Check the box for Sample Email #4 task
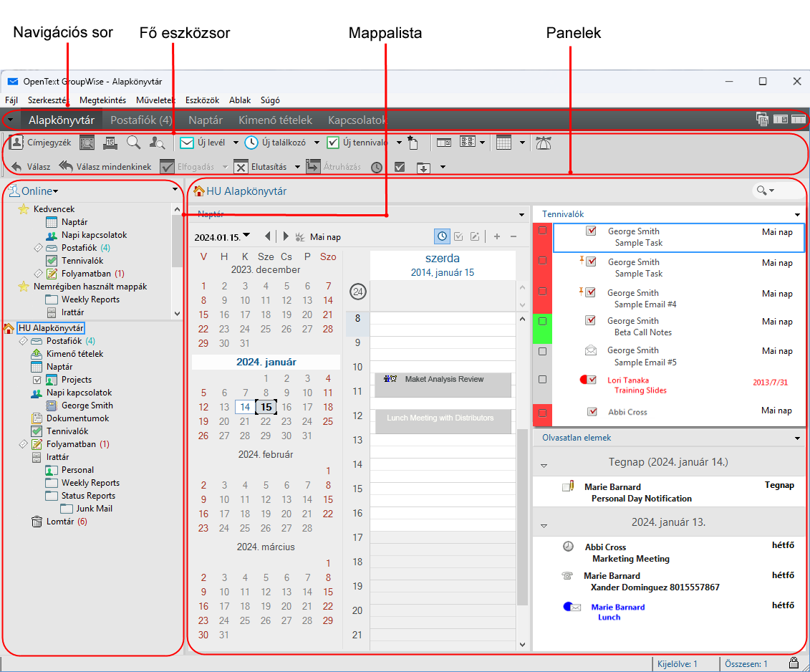 click(542, 292)
